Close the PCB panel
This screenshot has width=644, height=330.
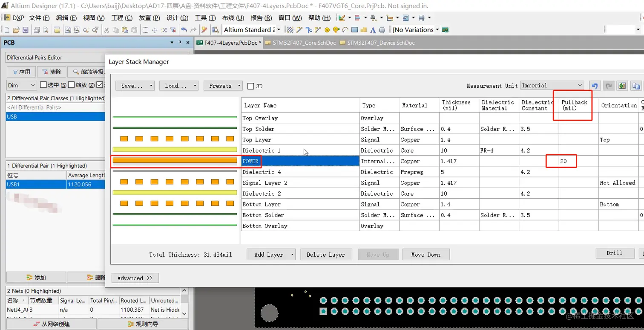click(188, 43)
